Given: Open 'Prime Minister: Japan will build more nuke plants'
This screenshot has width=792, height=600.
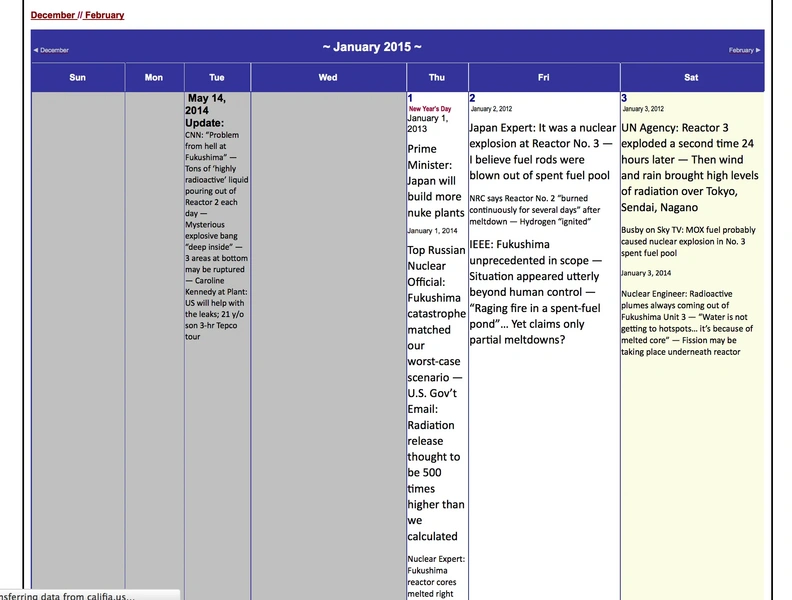Looking at the screenshot, I should pyautogui.click(x=435, y=181).
